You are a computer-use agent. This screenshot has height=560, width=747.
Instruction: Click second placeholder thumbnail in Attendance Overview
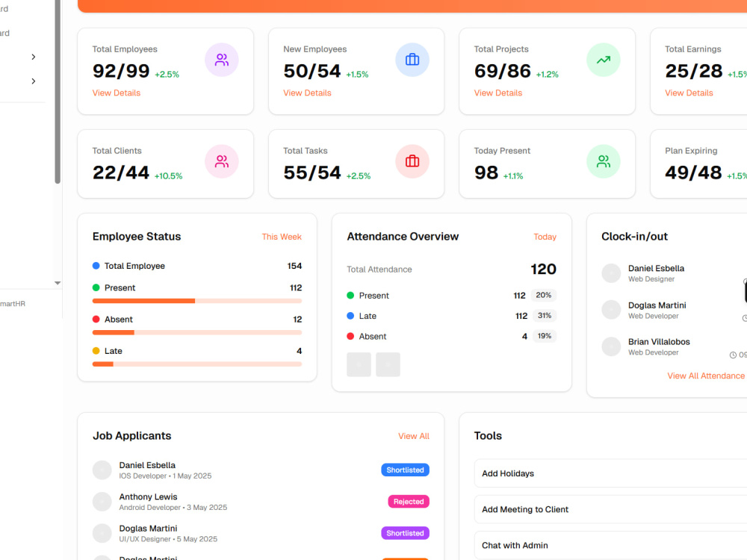coord(388,365)
